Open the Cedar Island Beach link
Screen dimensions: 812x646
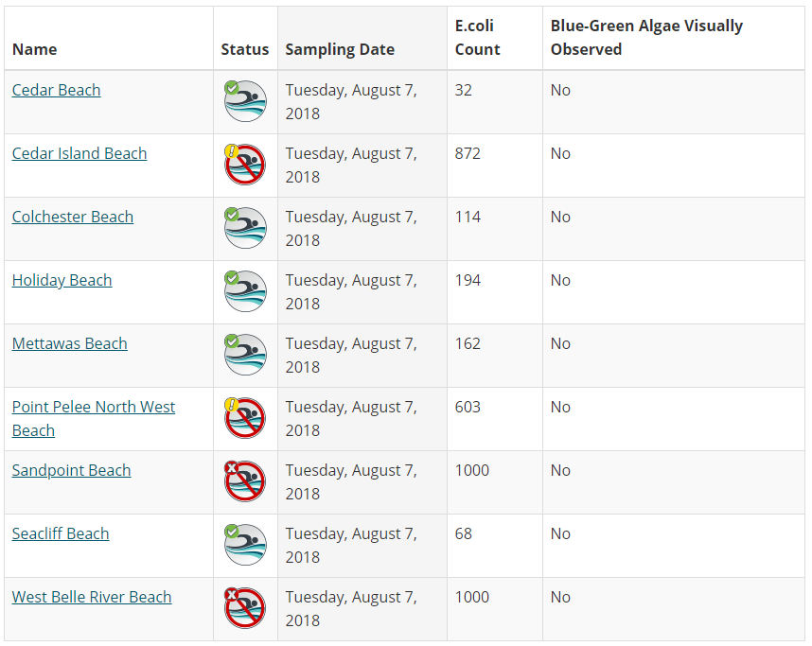coord(79,153)
